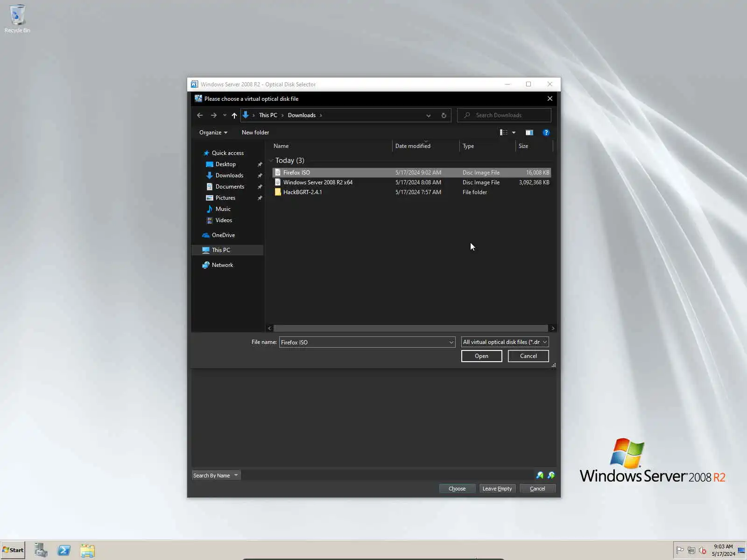This screenshot has width=747, height=560.
Task: Open the network tray icon
Action: pyautogui.click(x=691, y=550)
